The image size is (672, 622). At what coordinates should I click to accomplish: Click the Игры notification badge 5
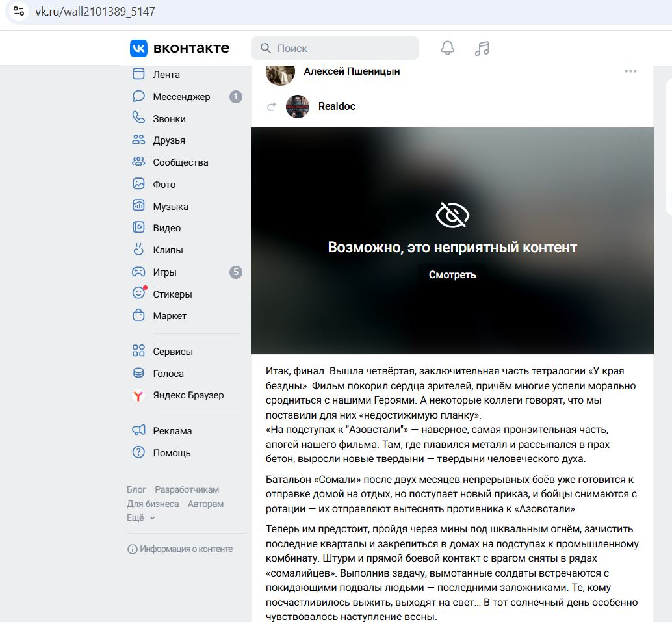coord(236,272)
